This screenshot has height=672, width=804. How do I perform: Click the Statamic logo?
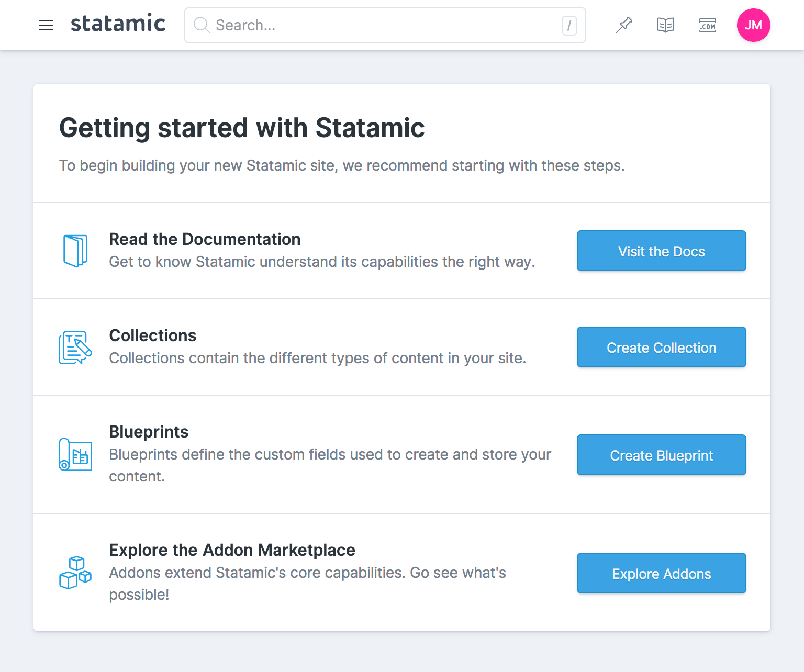[118, 24]
